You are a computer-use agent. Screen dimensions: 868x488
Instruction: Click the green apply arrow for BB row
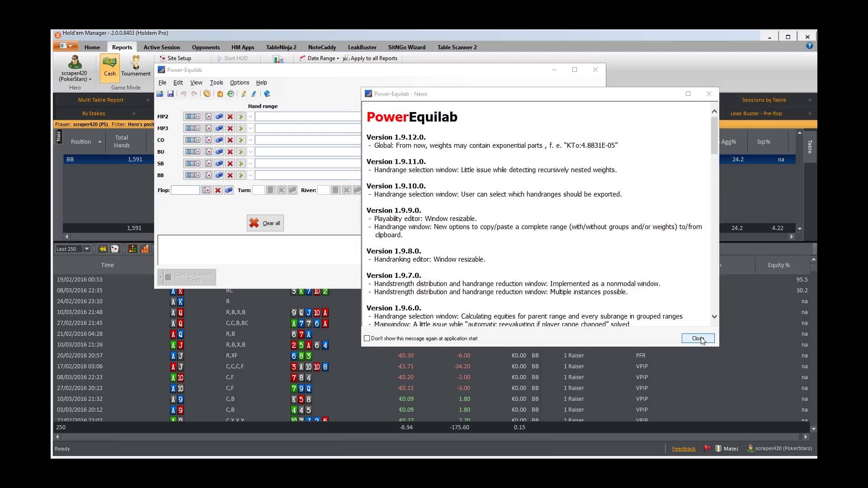tap(241, 175)
